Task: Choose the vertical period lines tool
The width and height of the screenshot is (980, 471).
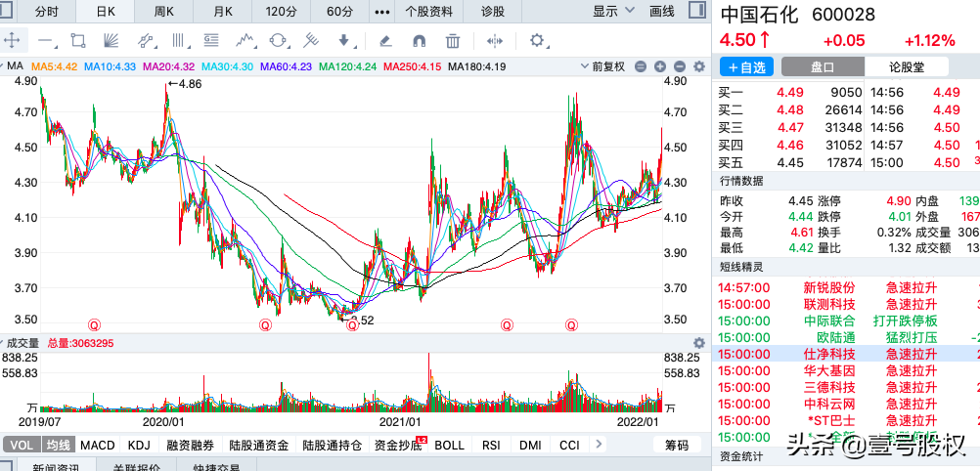Action: tap(180, 41)
